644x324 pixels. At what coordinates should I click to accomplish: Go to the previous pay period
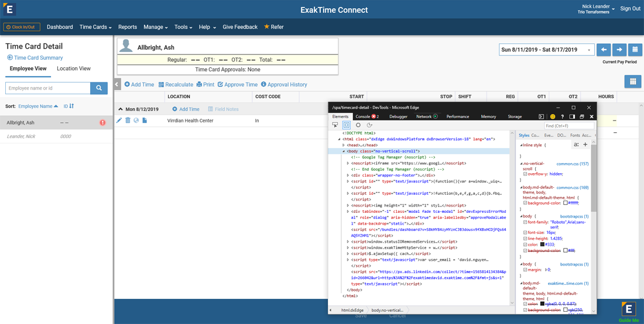[x=604, y=50]
